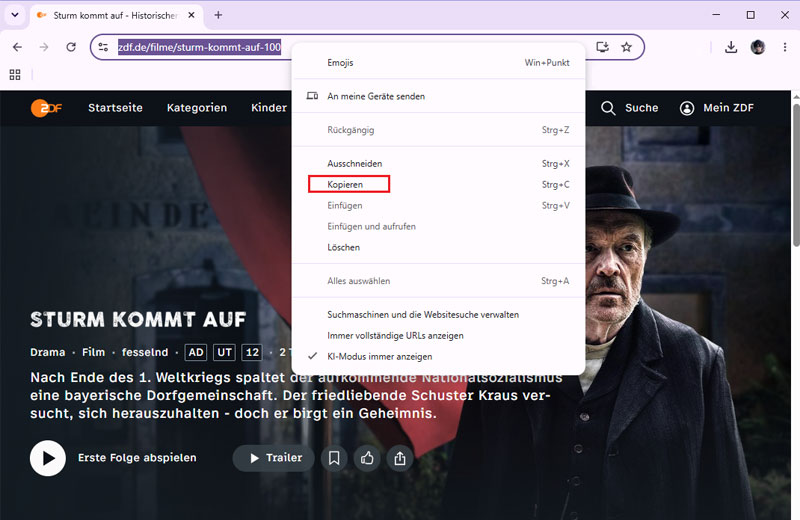Add to watchlist with the bookmark icon
The image size is (800, 520).
(x=334, y=458)
